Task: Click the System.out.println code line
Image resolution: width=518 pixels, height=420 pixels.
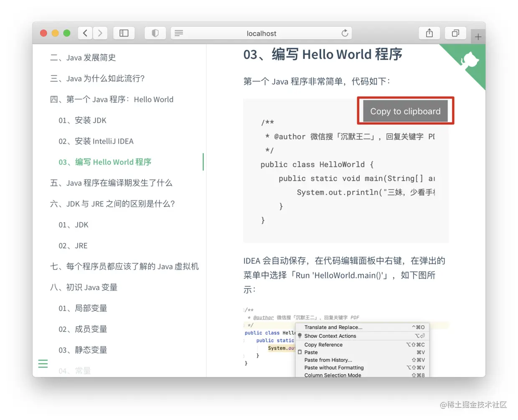Action: coord(366,192)
